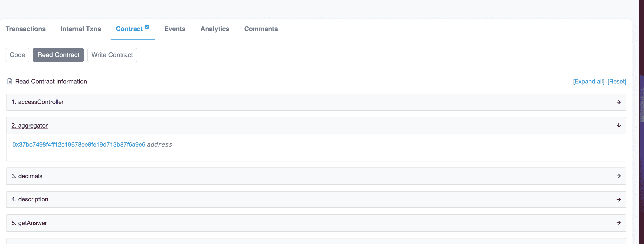Click the document icon beside Read Contract Information
This screenshot has width=644, height=244.
[x=10, y=81]
